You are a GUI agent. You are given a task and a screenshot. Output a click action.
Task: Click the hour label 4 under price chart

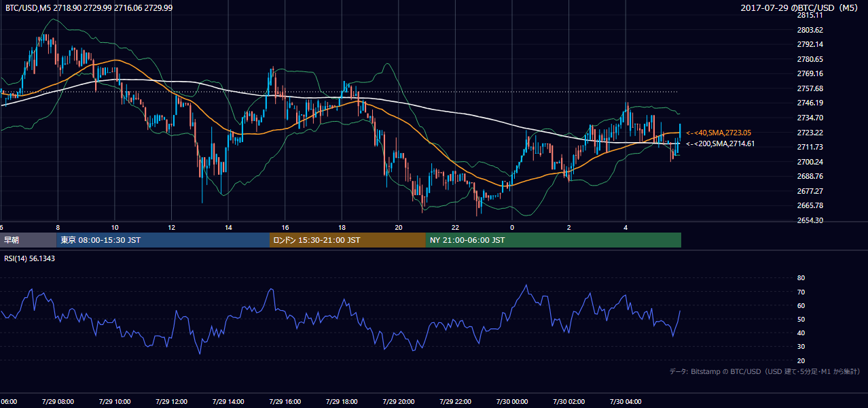pos(626,228)
